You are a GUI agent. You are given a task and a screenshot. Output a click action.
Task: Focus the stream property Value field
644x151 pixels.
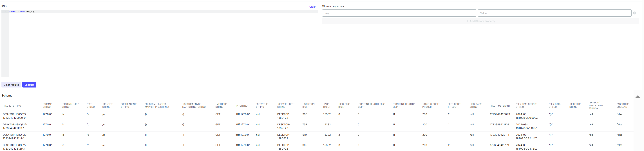pos(554,13)
